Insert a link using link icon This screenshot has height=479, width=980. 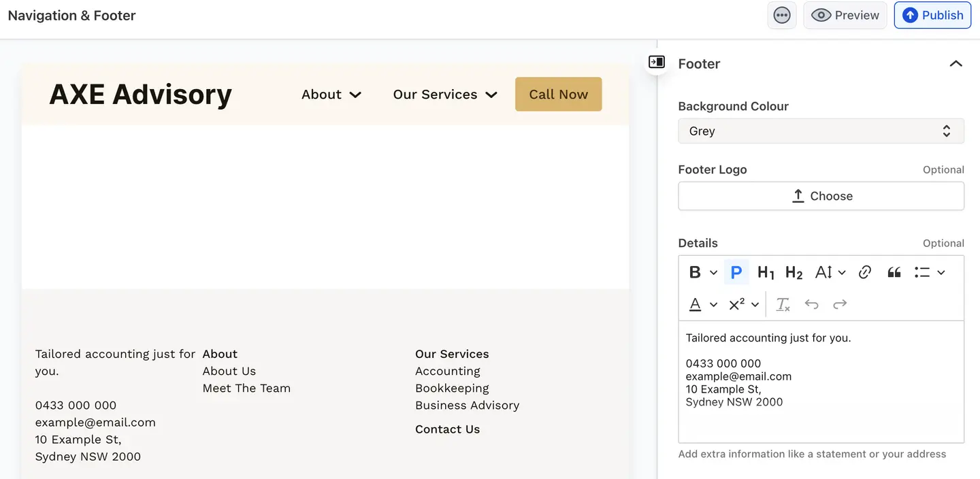(x=865, y=272)
